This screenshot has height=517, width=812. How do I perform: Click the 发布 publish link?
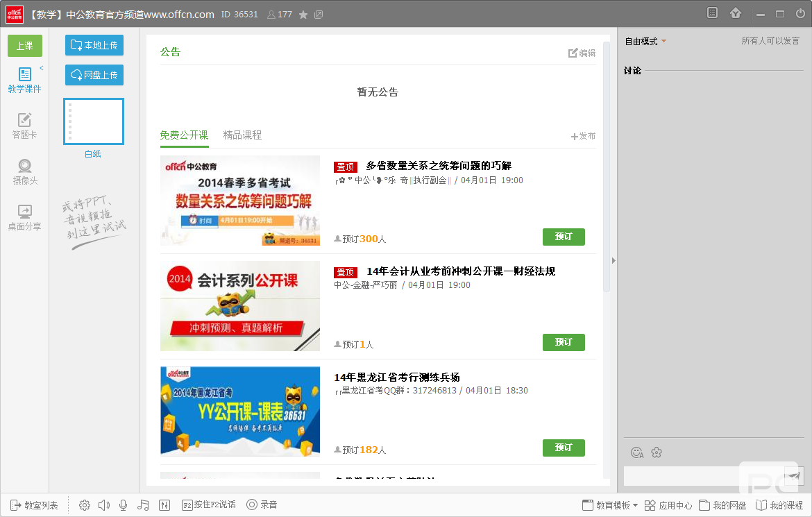583,136
